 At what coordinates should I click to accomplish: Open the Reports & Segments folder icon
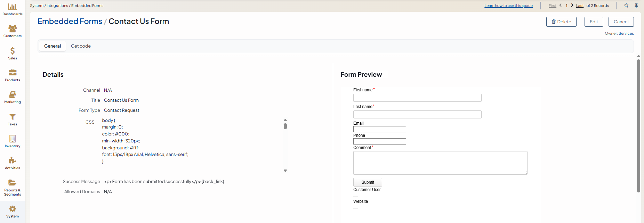point(13,183)
